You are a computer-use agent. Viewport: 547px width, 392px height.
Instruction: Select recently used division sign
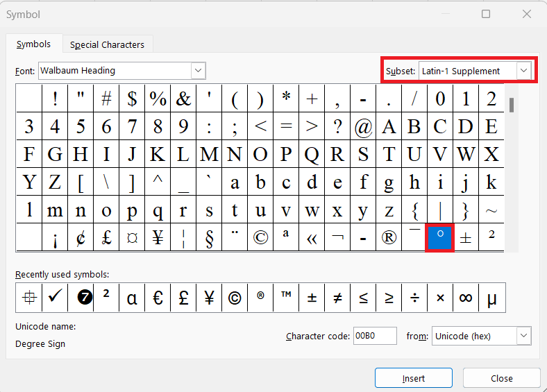tap(414, 298)
